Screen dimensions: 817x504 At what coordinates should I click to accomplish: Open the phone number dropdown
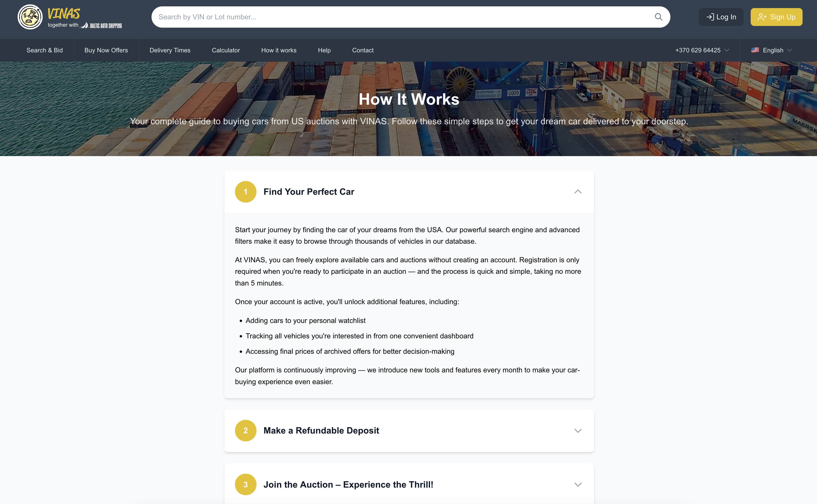pos(702,50)
